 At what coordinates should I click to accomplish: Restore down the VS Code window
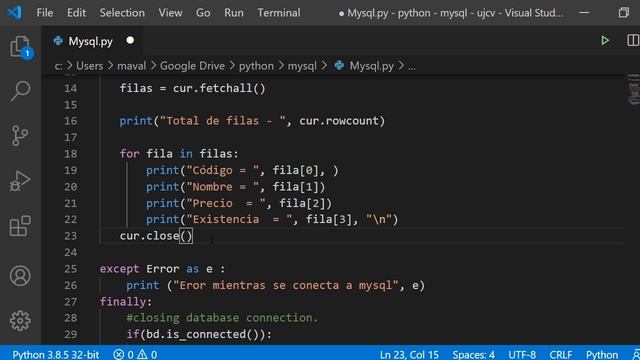tap(624, 13)
